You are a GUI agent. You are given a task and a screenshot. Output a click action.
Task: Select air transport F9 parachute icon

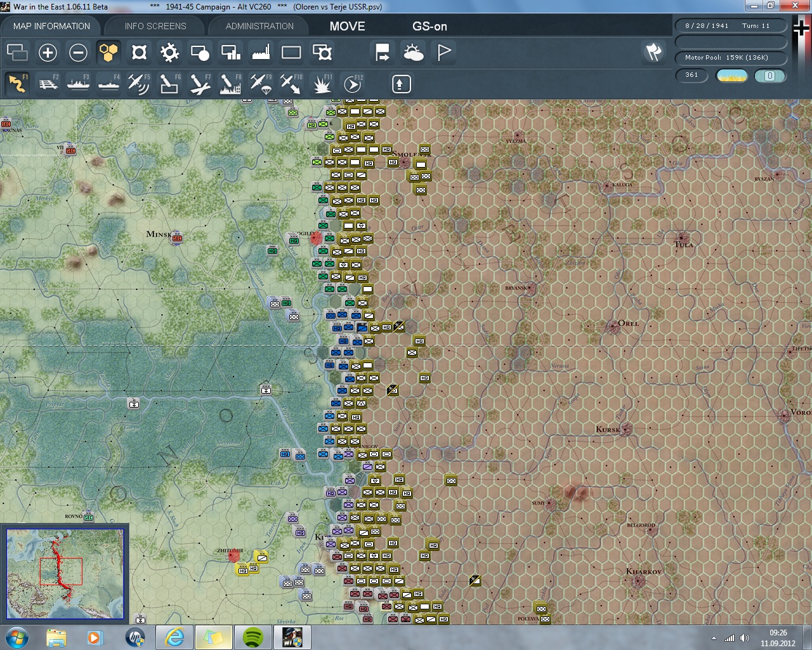(261, 83)
